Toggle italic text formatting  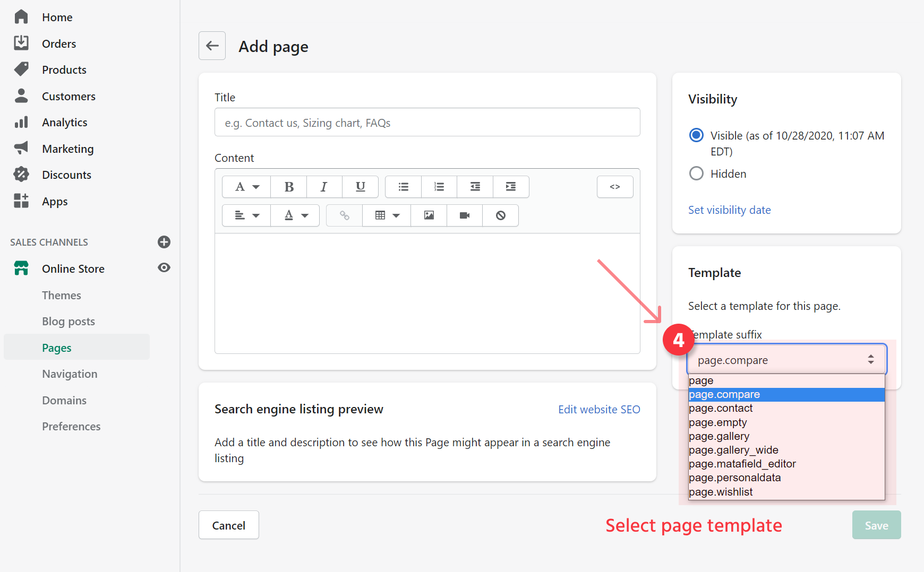coord(324,187)
